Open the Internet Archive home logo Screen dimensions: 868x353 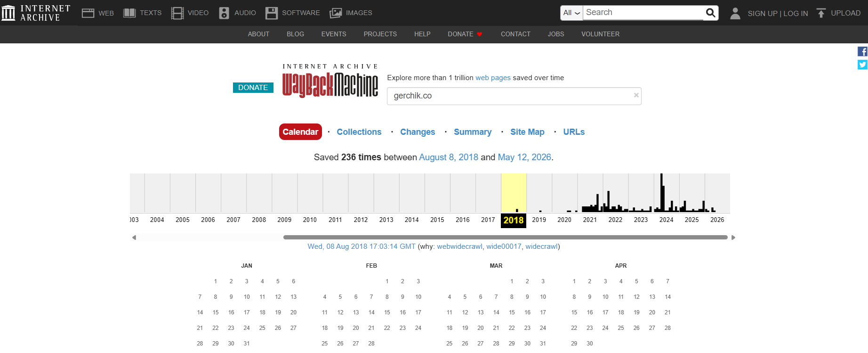click(36, 13)
